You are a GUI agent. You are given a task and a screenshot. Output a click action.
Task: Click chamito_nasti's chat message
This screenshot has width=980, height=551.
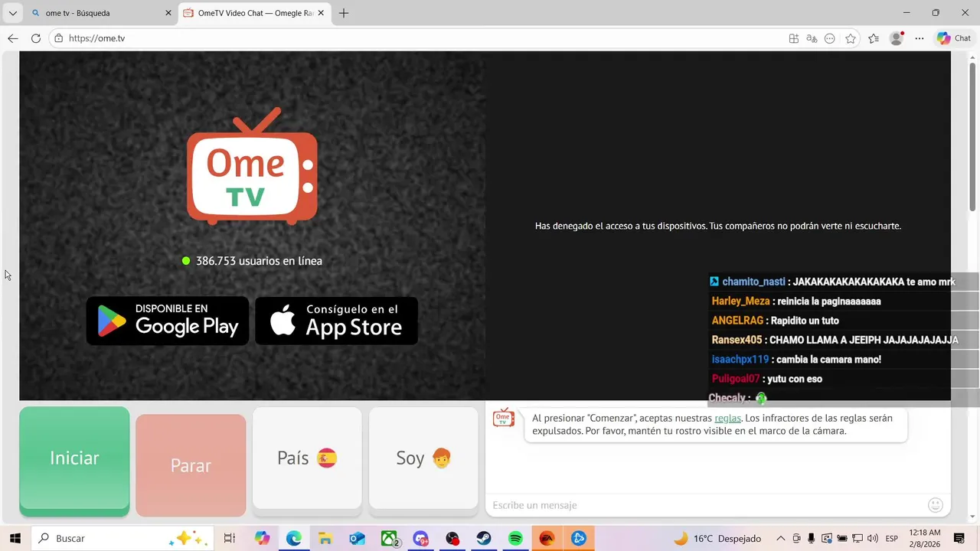pyautogui.click(x=832, y=282)
